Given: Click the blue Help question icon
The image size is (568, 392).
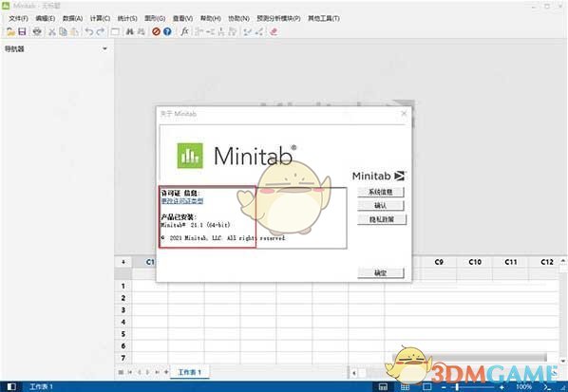Looking at the screenshot, I should [167, 32].
